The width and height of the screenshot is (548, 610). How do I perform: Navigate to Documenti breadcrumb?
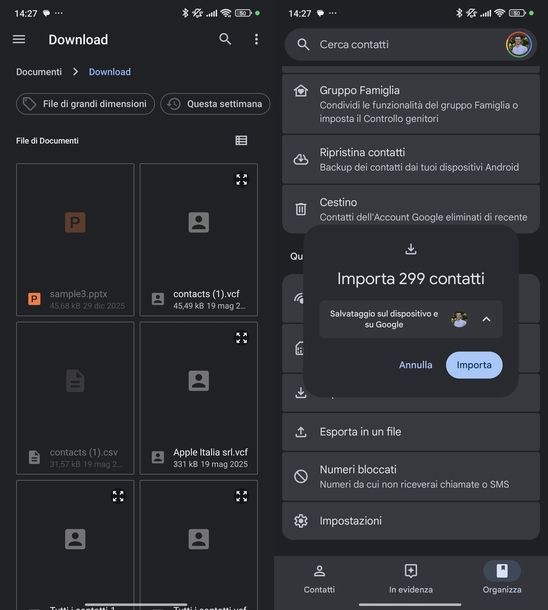tap(39, 72)
